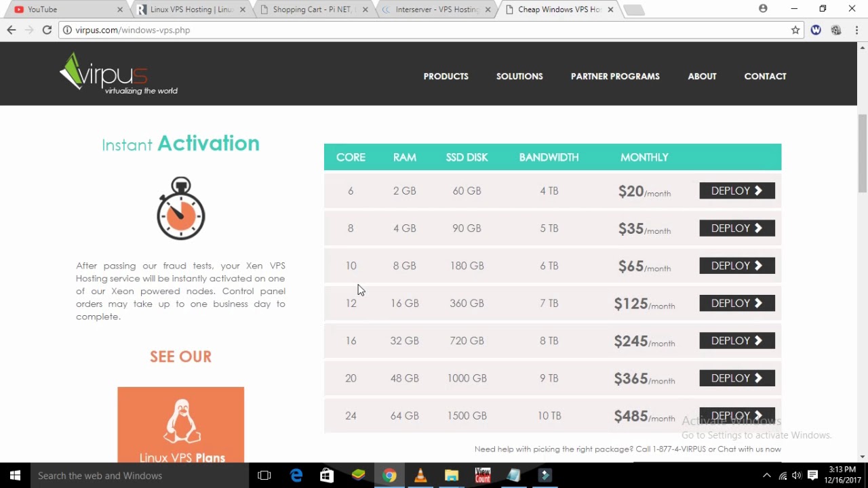
Task: Click the SEE OUR heading
Action: (x=180, y=357)
